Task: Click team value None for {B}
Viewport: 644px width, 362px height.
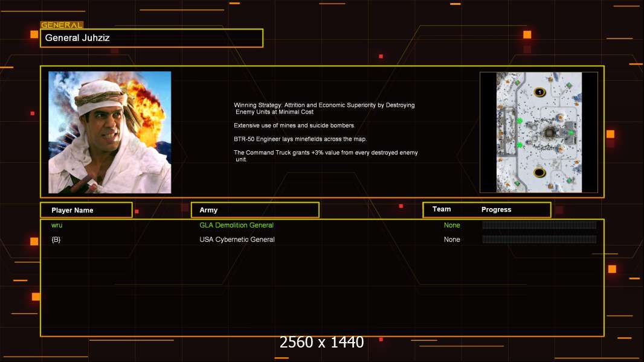Action: coord(452,240)
